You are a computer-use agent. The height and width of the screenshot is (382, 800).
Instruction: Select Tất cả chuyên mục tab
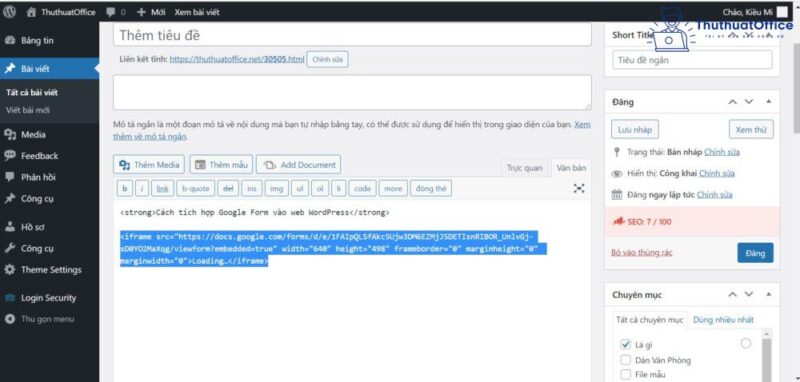click(649, 320)
